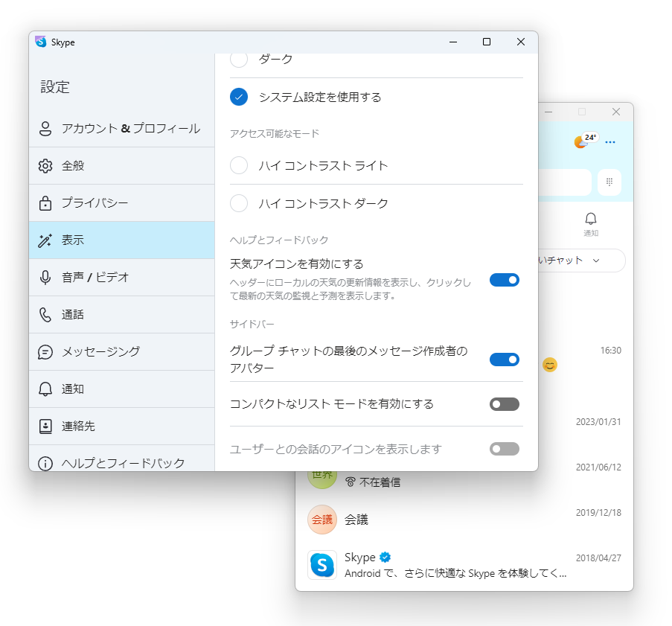Enable the コンパクトなリスト モード toggle
The height and width of the screenshot is (626, 672).
pyautogui.click(x=505, y=404)
